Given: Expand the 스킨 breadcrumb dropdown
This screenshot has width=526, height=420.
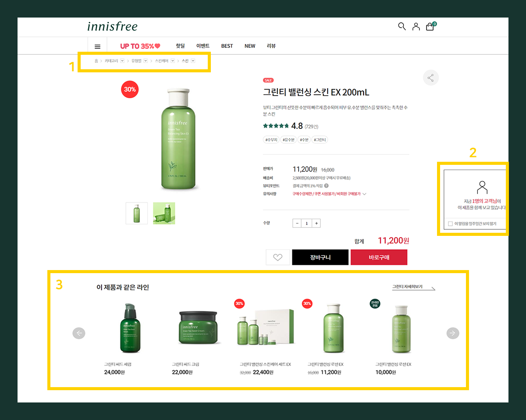Looking at the screenshot, I should click(193, 61).
